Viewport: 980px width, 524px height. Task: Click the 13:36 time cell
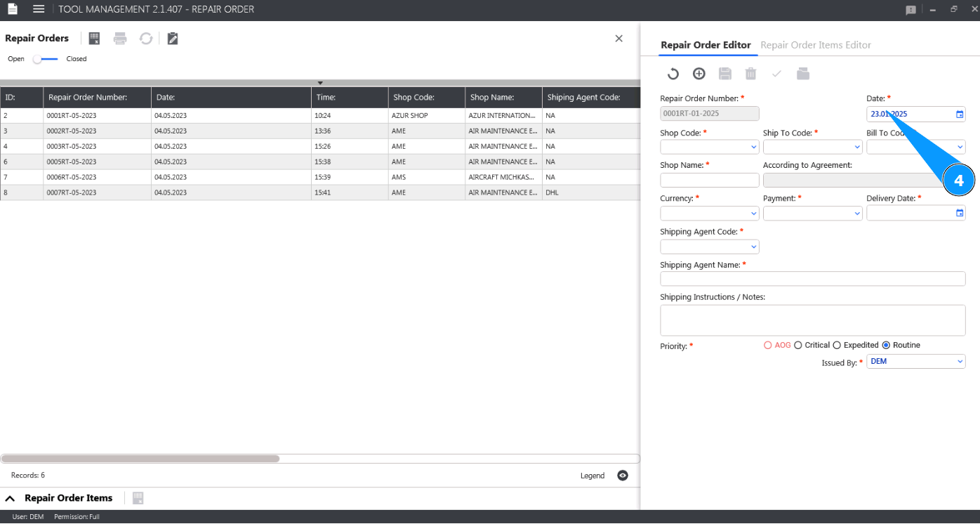tap(350, 131)
